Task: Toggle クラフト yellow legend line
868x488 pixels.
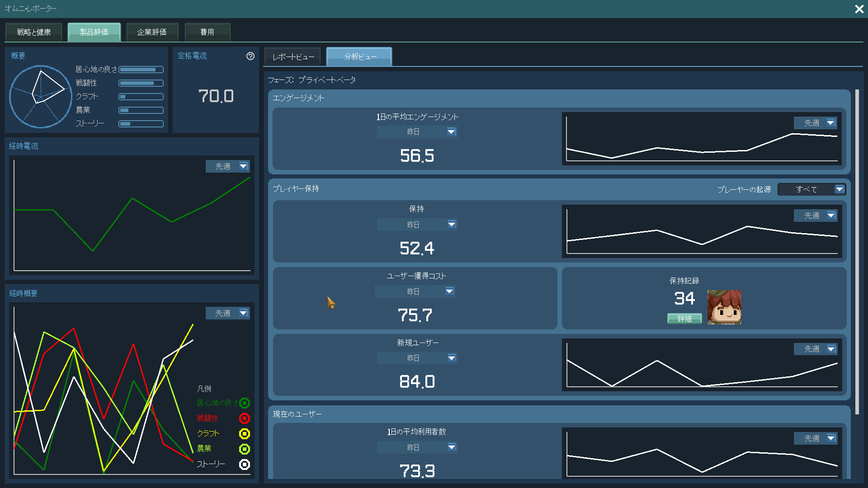Action: [x=245, y=433]
